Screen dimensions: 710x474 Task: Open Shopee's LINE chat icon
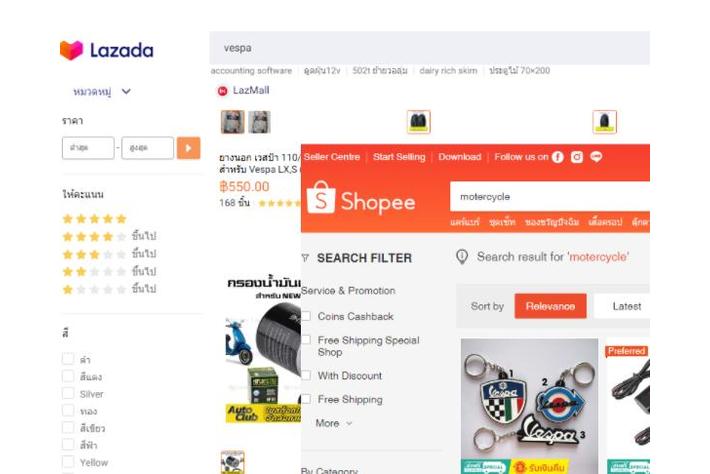596,157
